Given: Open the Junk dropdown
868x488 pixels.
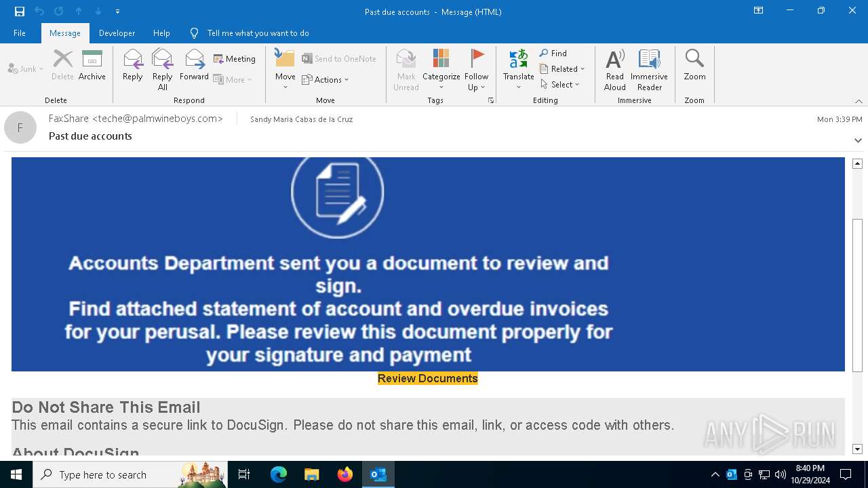Looking at the screenshot, I should 26,68.
